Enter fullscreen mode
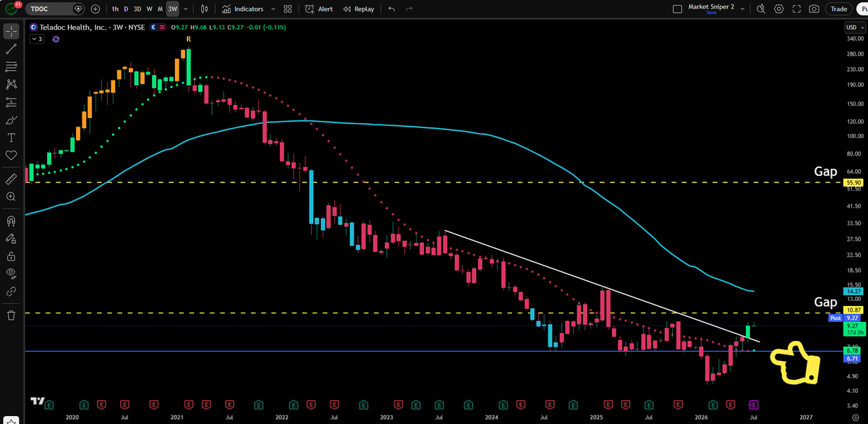The image size is (868, 424). 796,9
